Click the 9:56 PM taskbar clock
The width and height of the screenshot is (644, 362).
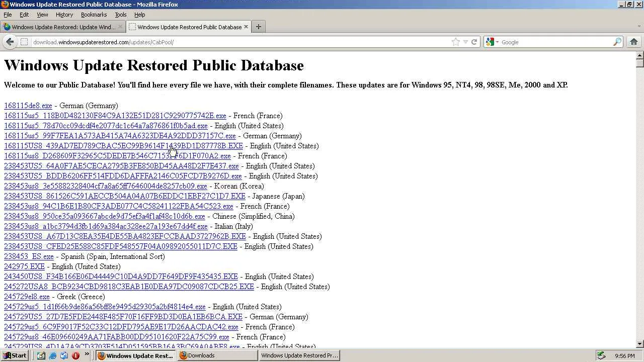pyautogui.click(x=624, y=356)
